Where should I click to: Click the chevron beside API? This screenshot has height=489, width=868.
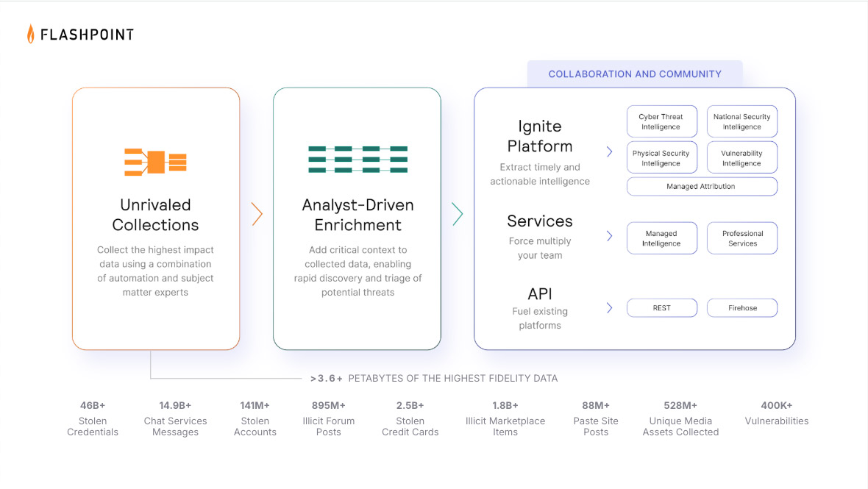tap(610, 308)
